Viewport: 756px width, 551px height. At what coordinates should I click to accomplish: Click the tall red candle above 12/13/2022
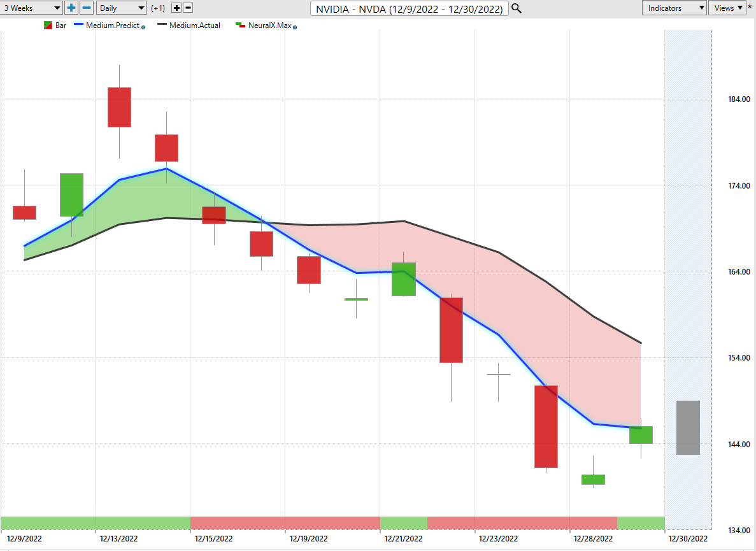(x=119, y=108)
